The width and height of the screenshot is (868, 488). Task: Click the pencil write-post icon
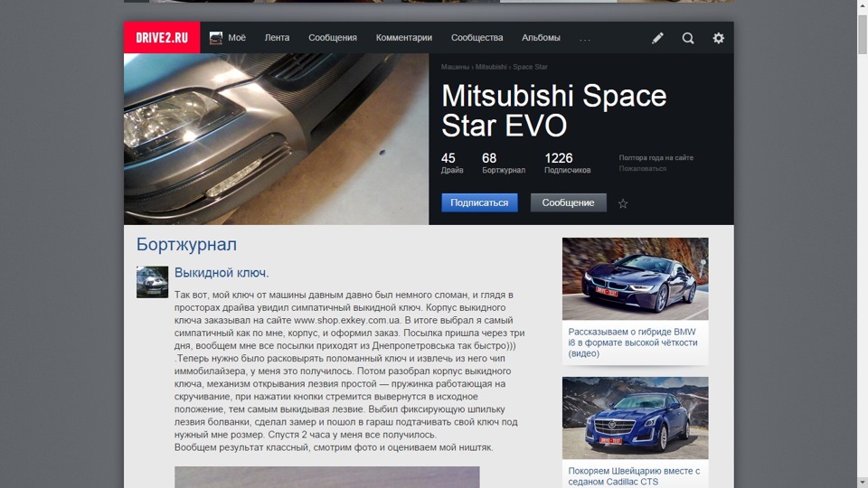[657, 38]
